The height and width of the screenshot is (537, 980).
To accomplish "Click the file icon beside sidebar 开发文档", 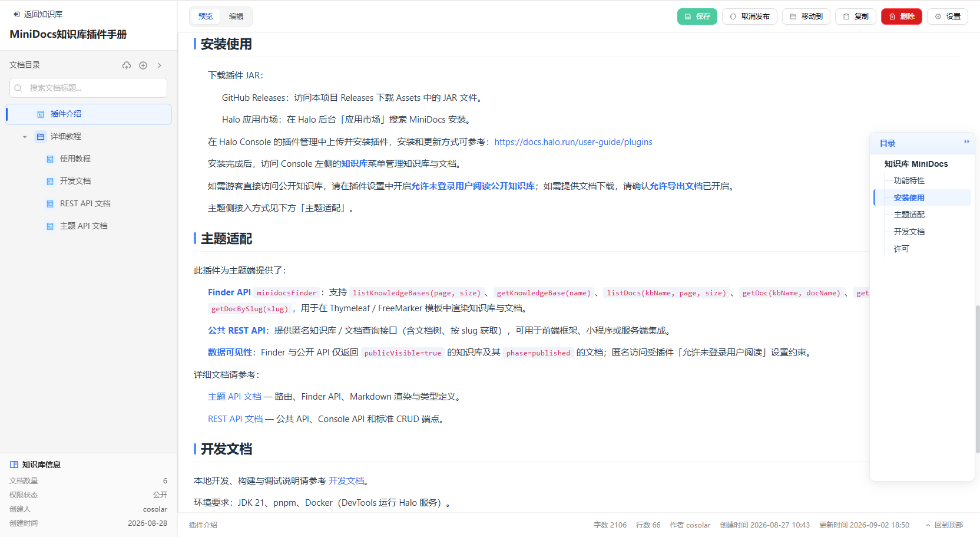I will point(50,182).
